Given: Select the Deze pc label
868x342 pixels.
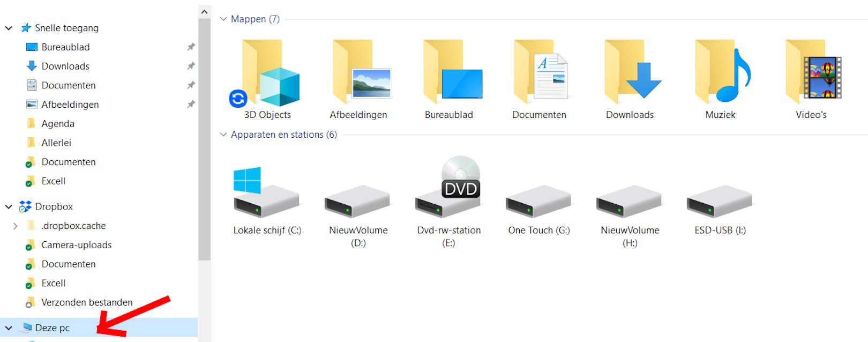Looking at the screenshot, I should [x=53, y=328].
